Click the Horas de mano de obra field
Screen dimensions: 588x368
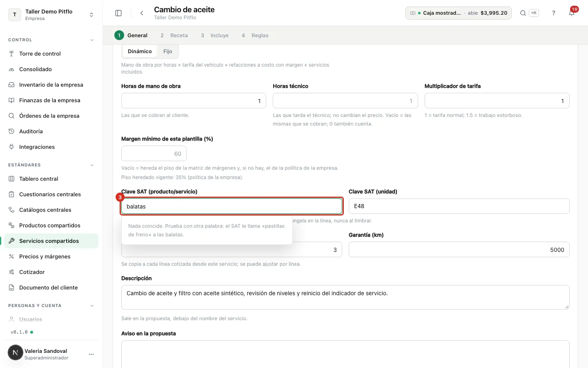(194, 101)
